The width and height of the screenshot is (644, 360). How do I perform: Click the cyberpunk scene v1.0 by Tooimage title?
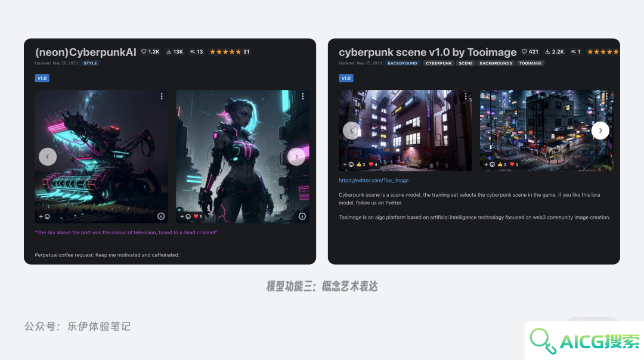pyautogui.click(x=428, y=52)
